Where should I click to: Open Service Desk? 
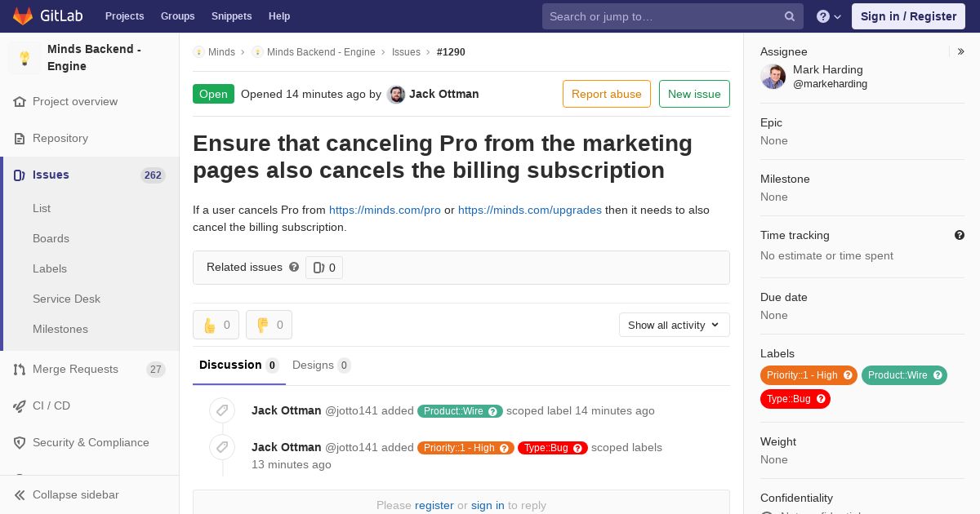(x=66, y=299)
